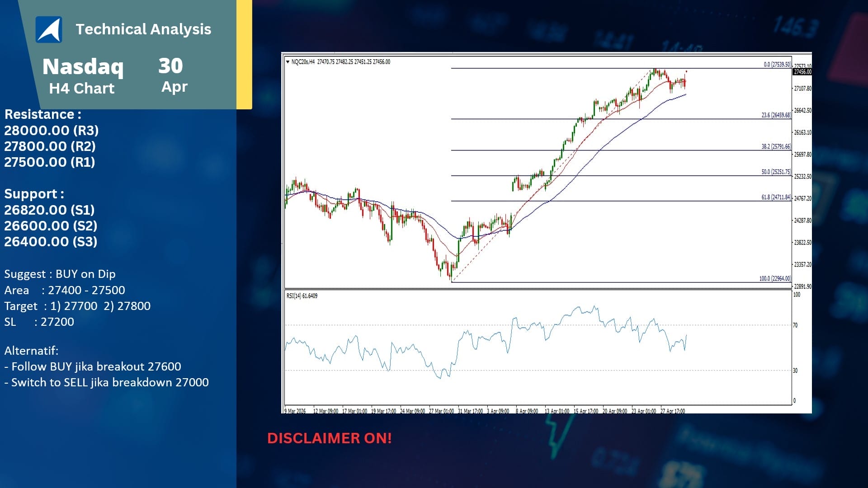Click the 100.0 (22964.00) Fibonacci label
868x488 pixels.
pyautogui.click(x=775, y=278)
